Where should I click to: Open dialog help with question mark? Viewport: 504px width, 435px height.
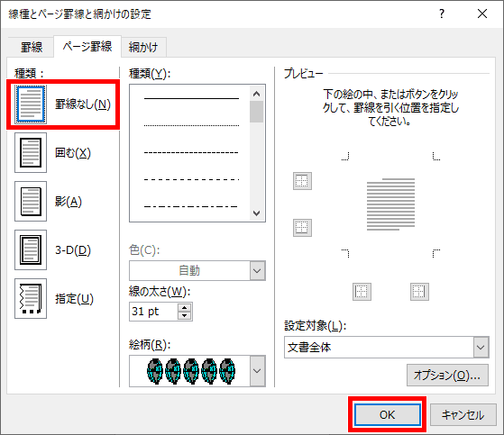[x=442, y=14]
